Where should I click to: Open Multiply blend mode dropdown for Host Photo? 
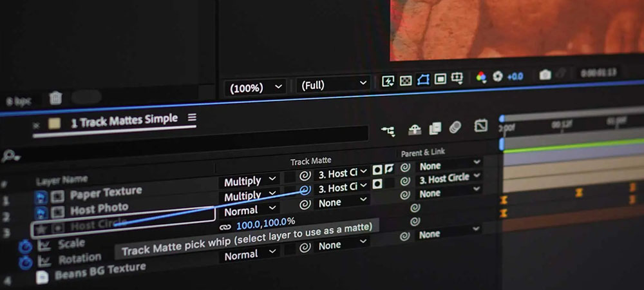pos(250,195)
